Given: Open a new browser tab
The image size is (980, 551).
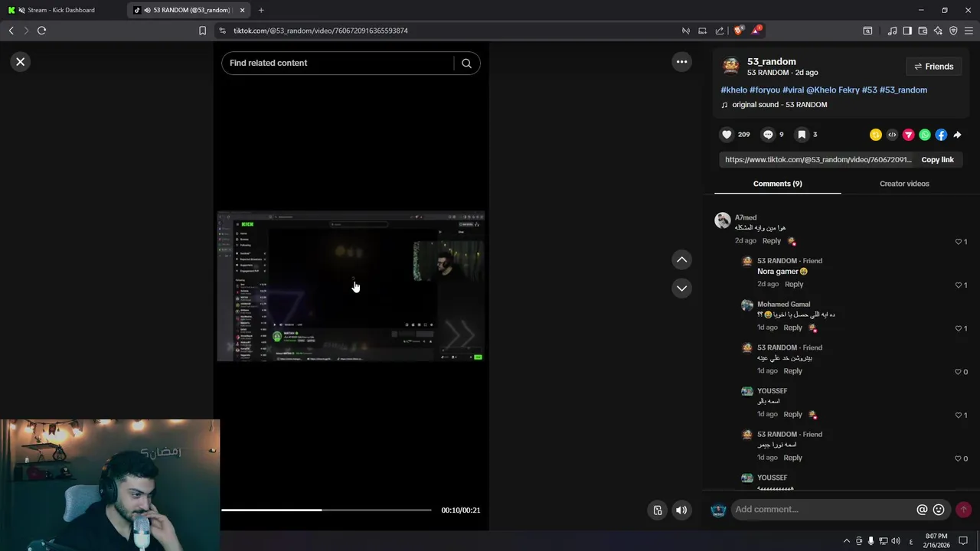Looking at the screenshot, I should coord(261,10).
